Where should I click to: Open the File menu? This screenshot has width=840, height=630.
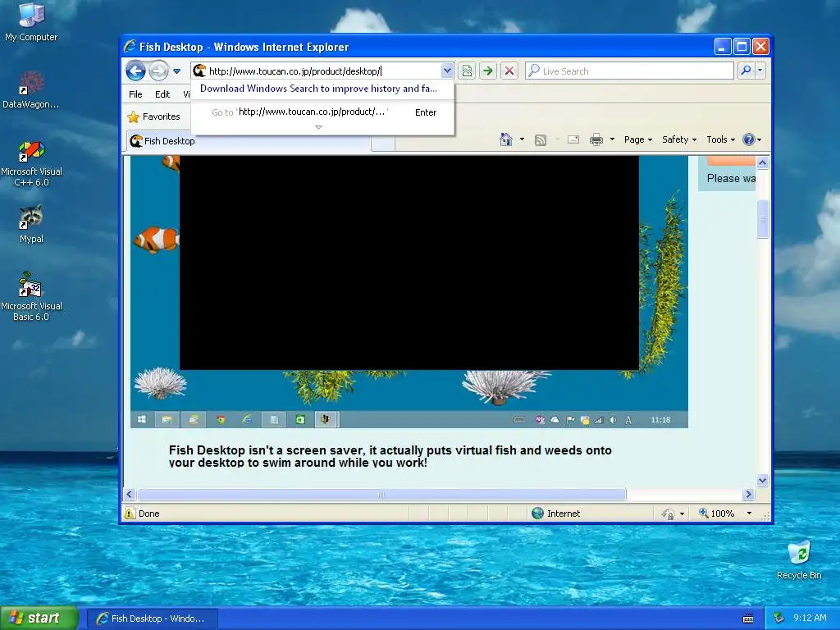point(135,94)
